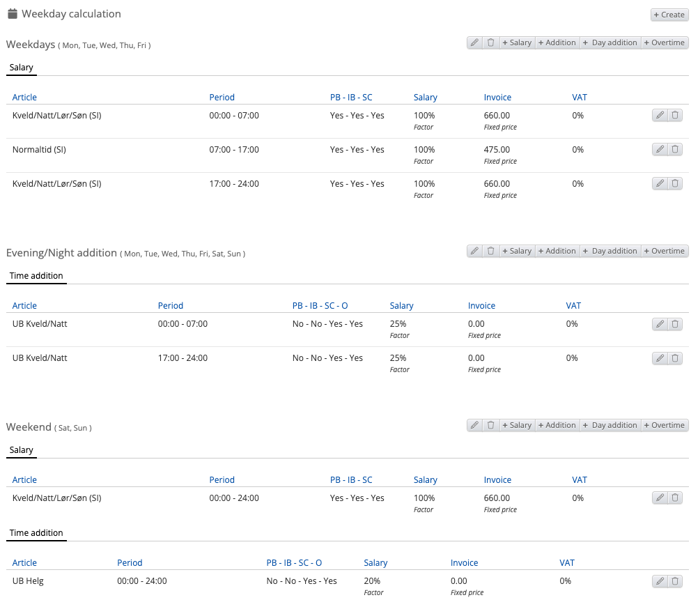This screenshot has width=698, height=616.
Task: Delete the Normaltid (SI) salary row
Action: [x=675, y=149]
